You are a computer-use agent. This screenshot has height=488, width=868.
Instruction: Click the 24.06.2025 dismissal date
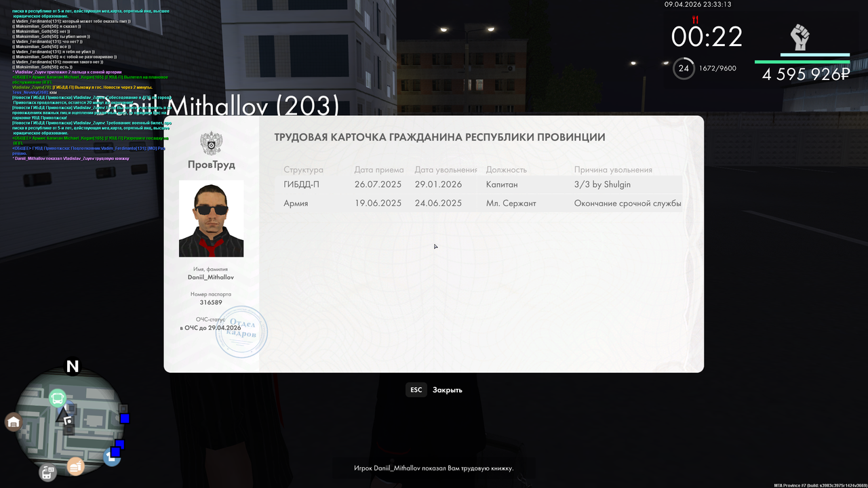[x=438, y=203]
